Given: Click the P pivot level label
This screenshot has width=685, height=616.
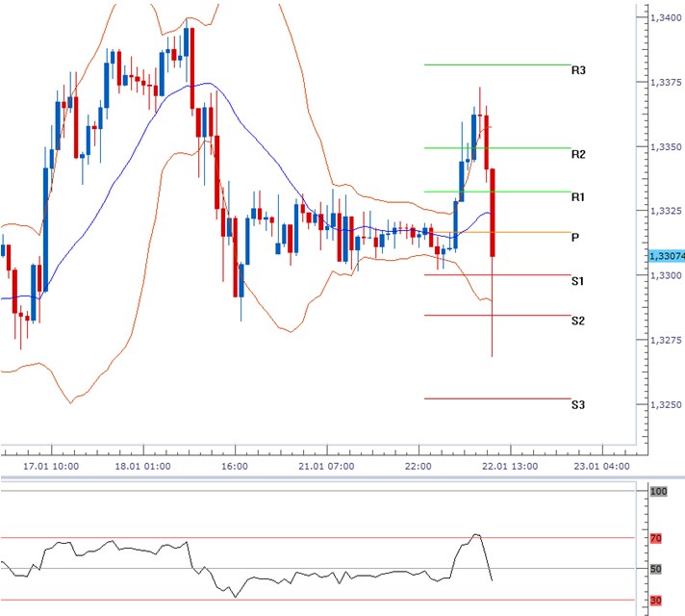Looking at the screenshot, I should 575,238.
